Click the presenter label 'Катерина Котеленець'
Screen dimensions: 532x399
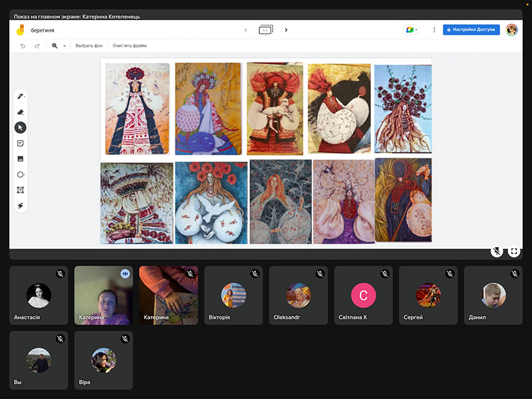111,16
